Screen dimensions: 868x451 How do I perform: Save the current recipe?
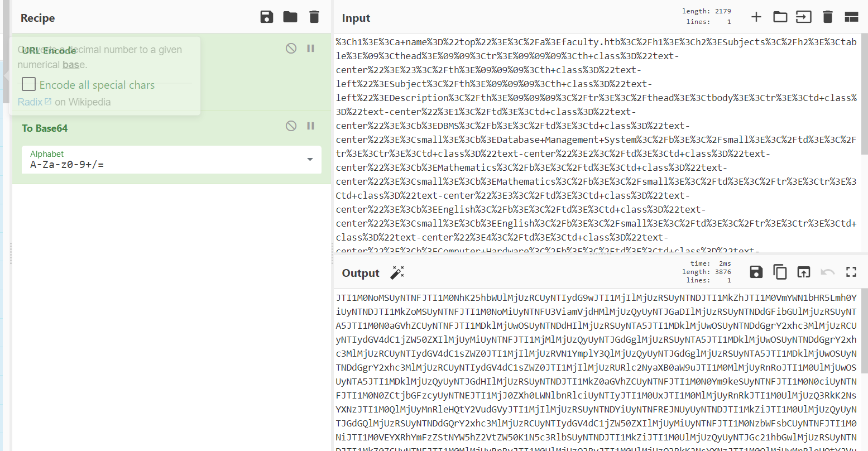(267, 17)
